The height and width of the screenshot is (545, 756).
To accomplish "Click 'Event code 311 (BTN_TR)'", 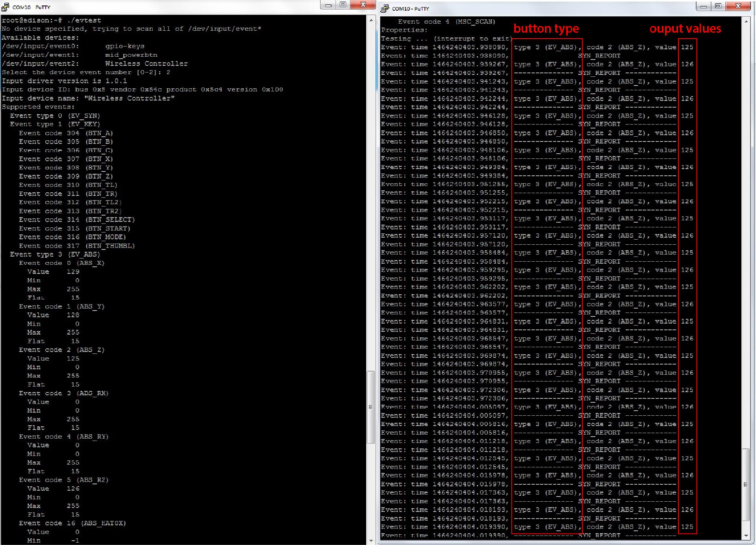I will 68,193.
